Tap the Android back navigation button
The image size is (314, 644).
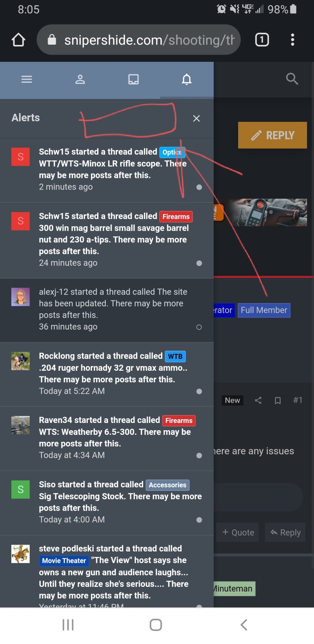pos(244,625)
